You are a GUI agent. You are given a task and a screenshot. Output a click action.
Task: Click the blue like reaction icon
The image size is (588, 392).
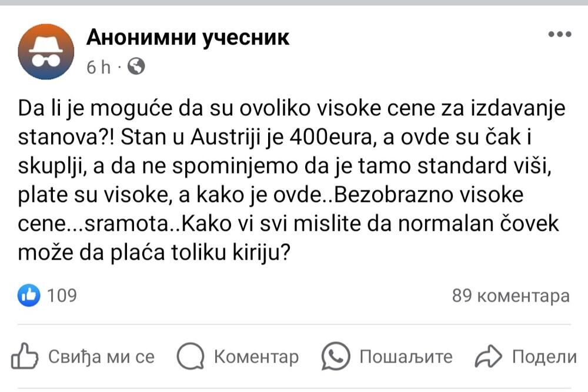pyautogui.click(x=29, y=296)
